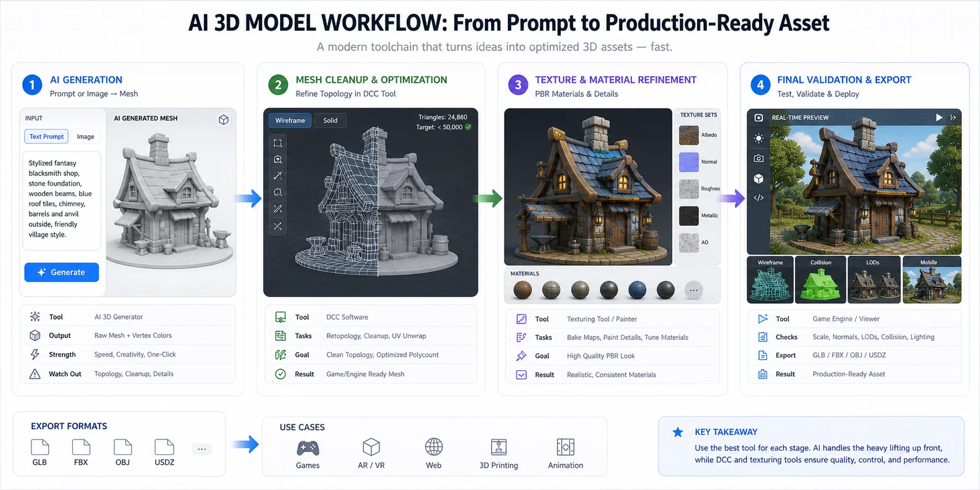Click the OBJ export format icon

pyautogui.click(x=123, y=447)
